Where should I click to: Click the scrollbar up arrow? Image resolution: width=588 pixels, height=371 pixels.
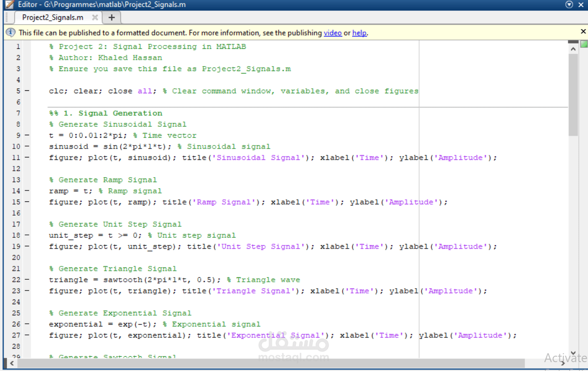pos(573,49)
